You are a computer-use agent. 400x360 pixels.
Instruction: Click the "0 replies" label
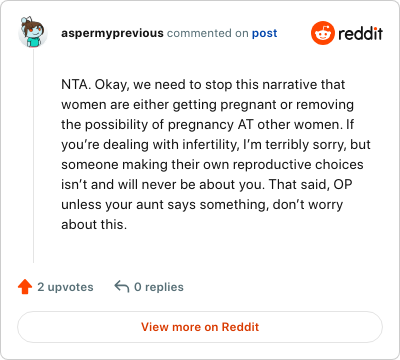[159, 287]
